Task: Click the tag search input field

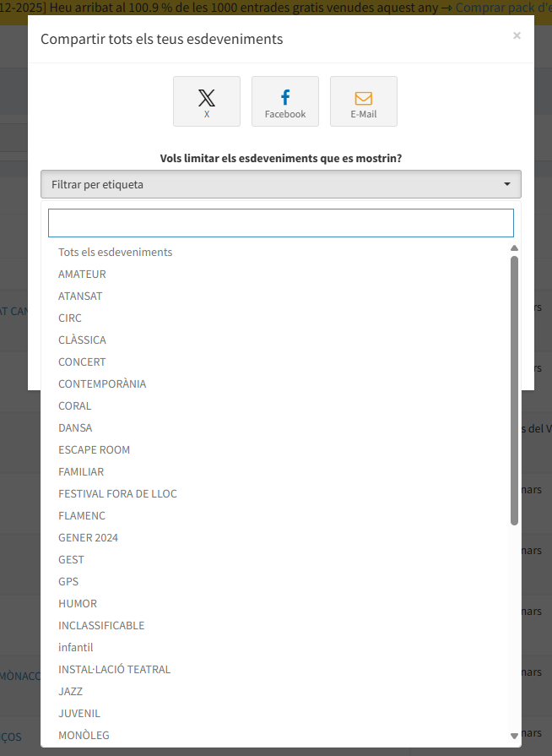Action: [x=280, y=223]
